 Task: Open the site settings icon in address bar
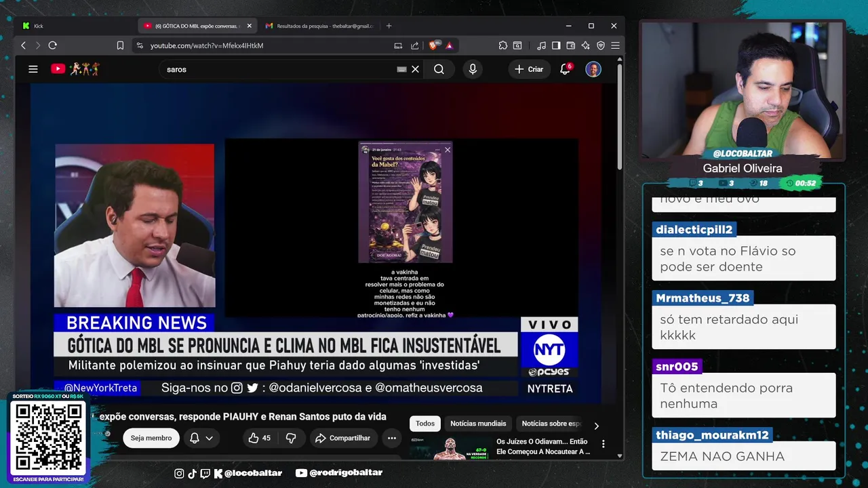pyautogui.click(x=140, y=45)
